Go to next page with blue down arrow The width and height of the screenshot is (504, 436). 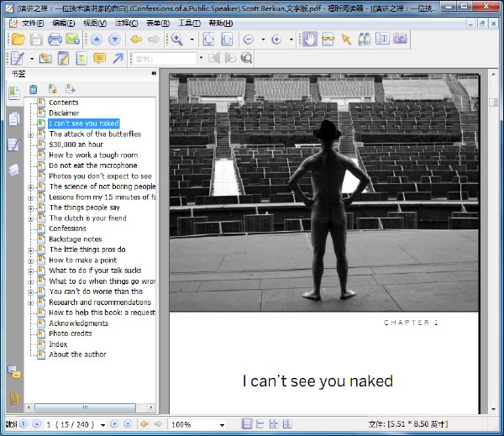coord(115,39)
